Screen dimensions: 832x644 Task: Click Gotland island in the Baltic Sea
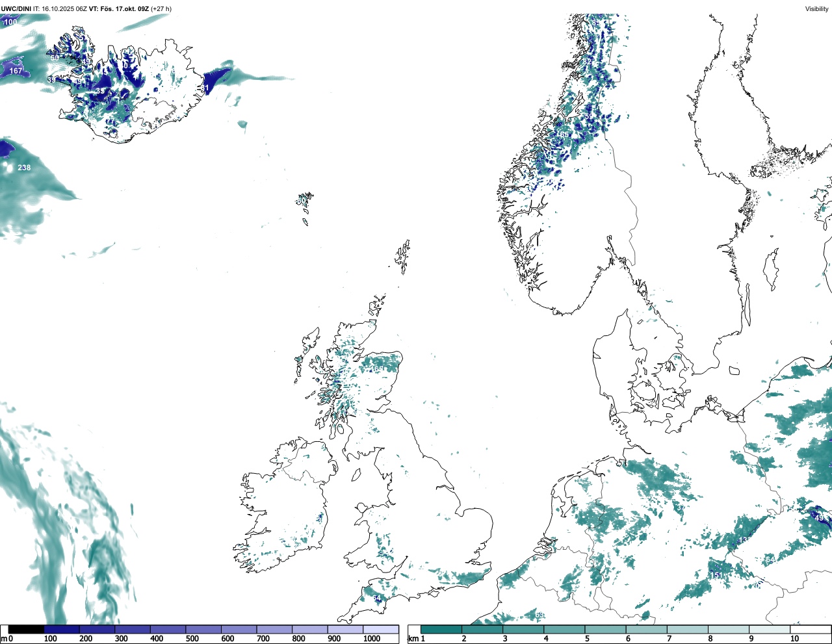point(772,270)
